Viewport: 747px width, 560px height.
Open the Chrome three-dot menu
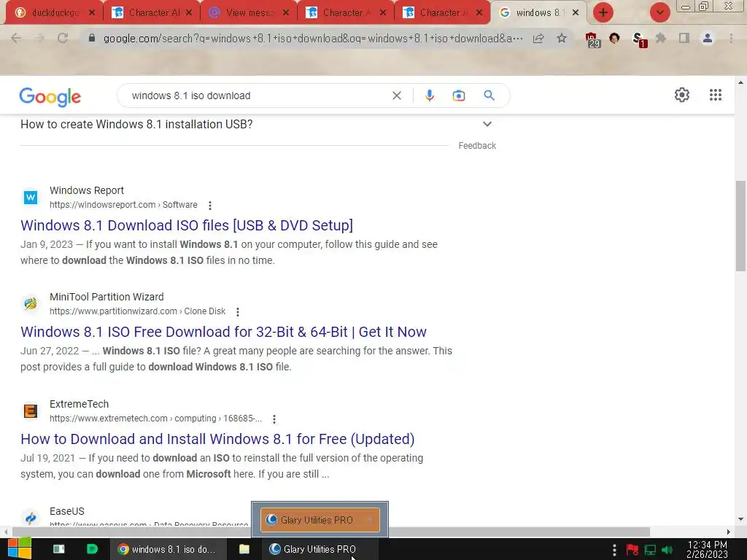pyautogui.click(x=731, y=38)
